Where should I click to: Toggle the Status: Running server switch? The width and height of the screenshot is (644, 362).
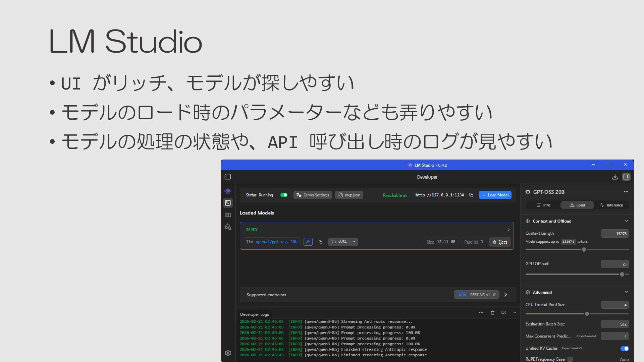[284, 195]
